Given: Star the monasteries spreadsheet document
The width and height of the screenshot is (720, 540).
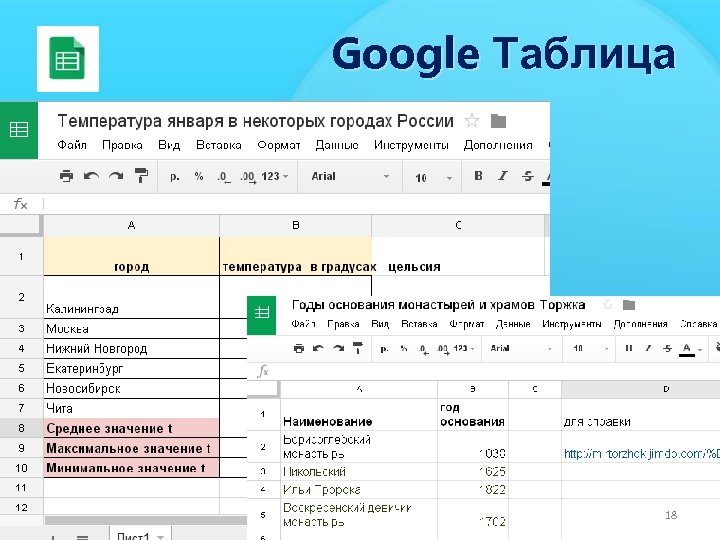Looking at the screenshot, I should pyautogui.click(x=608, y=304).
